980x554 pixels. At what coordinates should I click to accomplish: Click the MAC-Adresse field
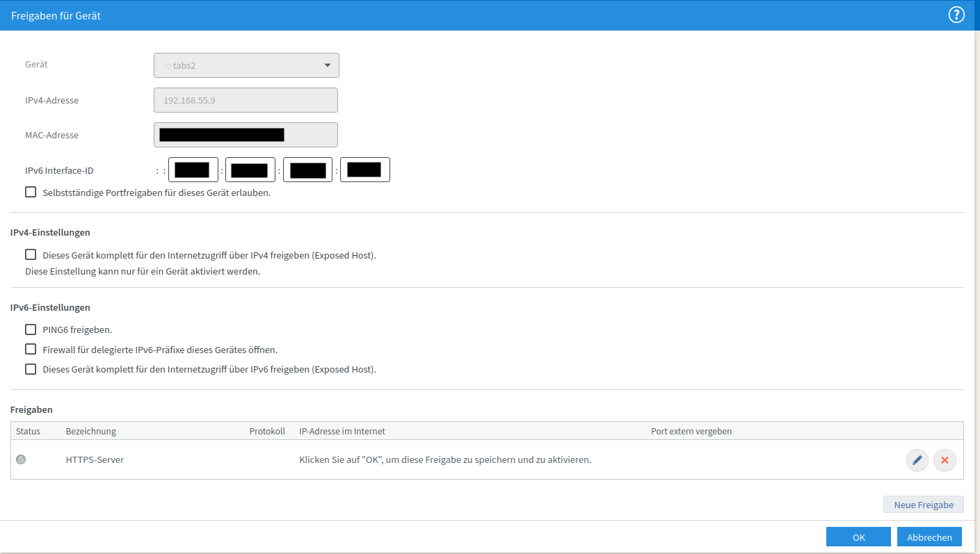point(246,135)
